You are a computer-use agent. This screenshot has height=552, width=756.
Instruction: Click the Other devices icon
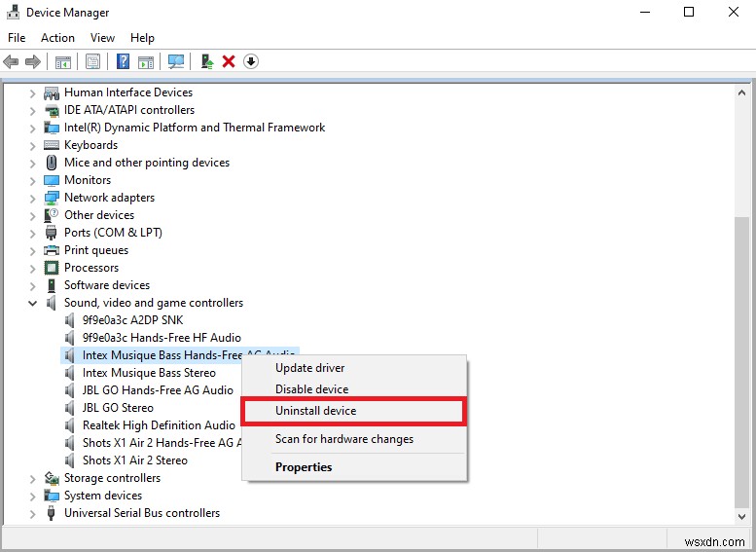[x=52, y=215]
